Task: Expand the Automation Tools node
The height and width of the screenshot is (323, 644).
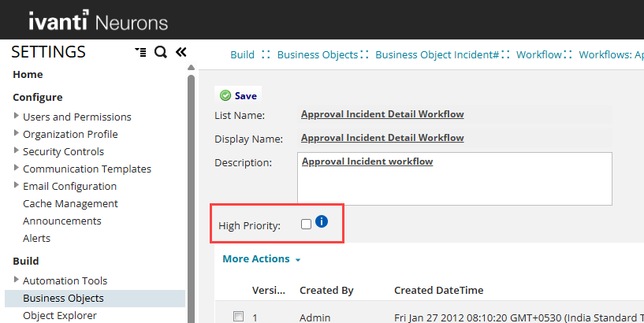Action: (17, 280)
